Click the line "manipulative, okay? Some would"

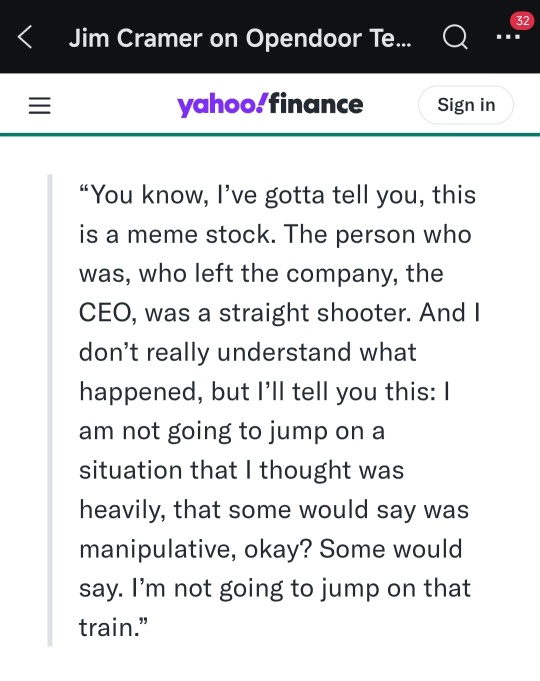(x=270, y=549)
